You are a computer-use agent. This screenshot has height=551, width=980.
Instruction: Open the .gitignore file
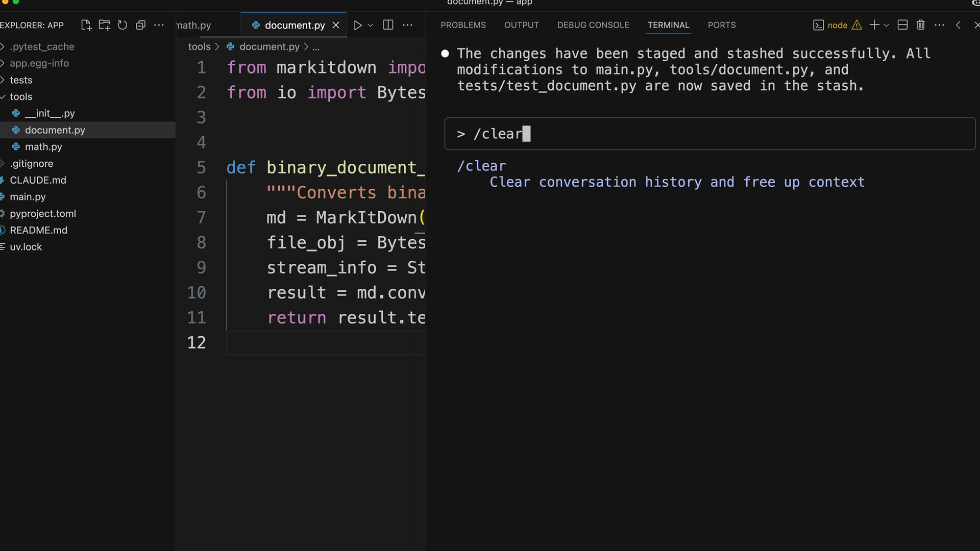click(x=88, y=163)
